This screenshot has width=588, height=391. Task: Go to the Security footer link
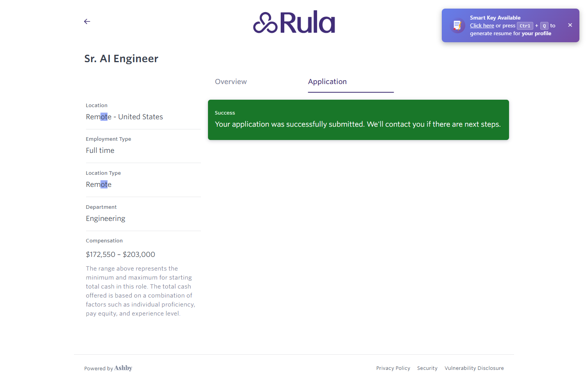(427, 368)
